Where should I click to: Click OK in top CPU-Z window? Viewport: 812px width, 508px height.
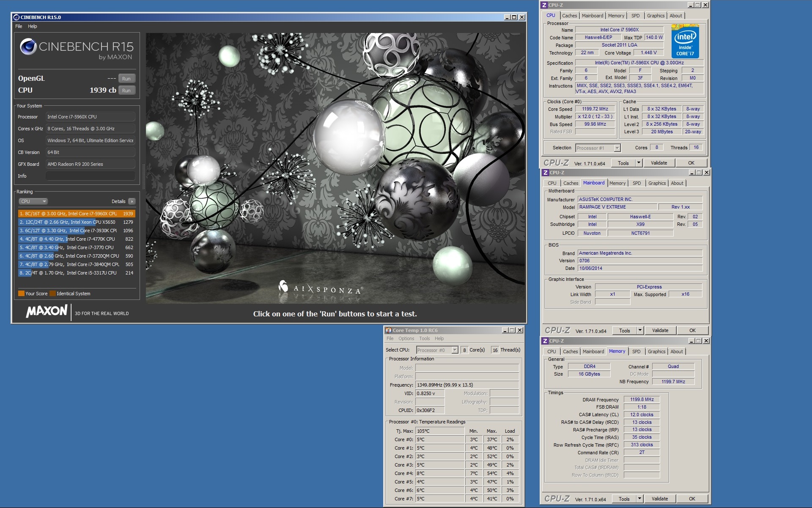[691, 163]
